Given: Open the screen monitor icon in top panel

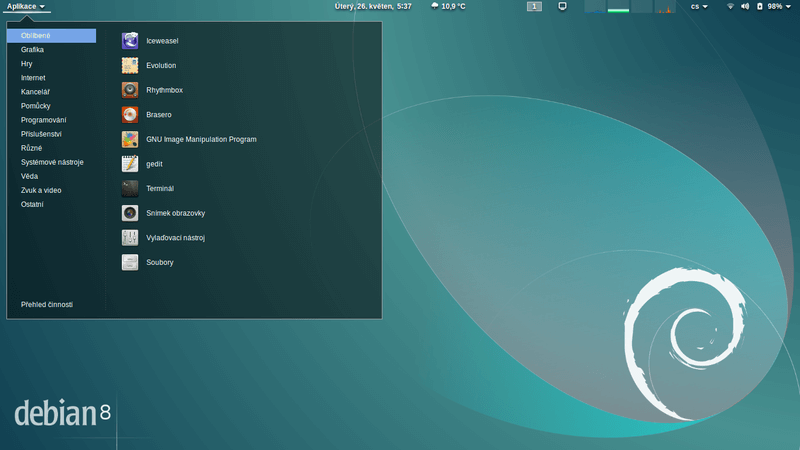Looking at the screenshot, I should (562, 6).
